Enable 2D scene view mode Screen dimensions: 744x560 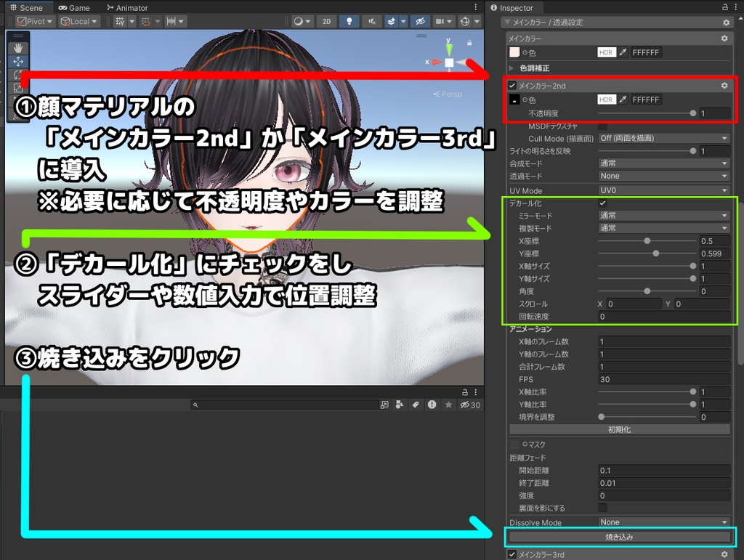pos(326,22)
